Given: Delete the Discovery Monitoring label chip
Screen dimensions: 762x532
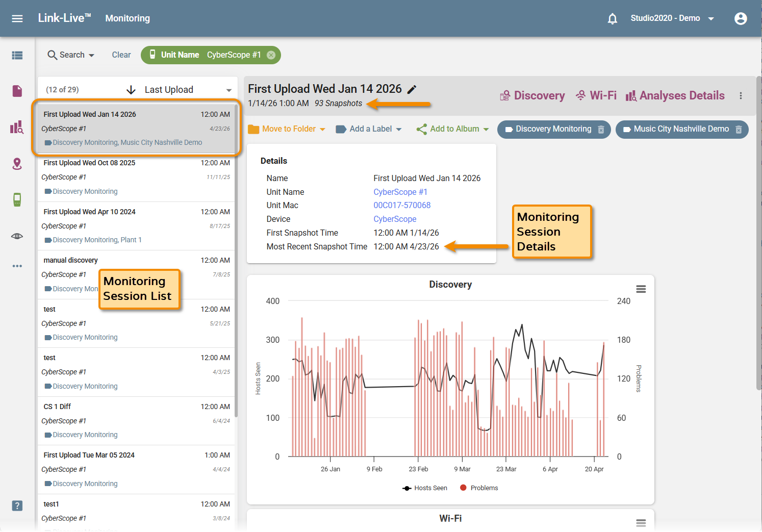Looking at the screenshot, I should coord(601,130).
